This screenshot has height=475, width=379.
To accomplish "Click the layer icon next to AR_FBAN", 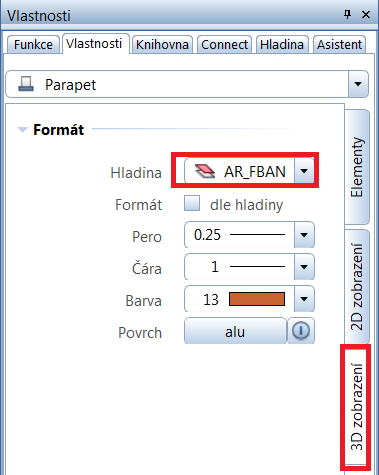I will point(205,171).
